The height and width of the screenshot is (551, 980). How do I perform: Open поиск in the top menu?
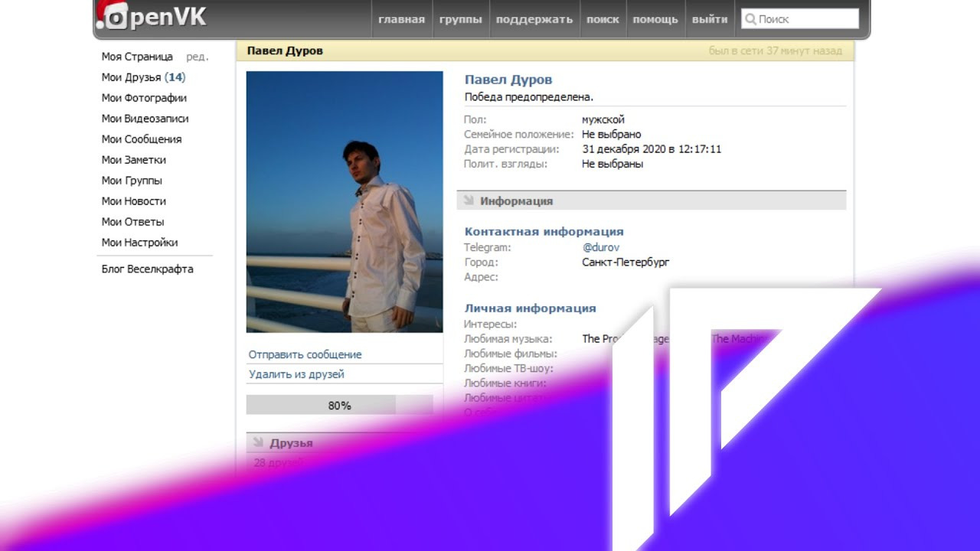603,19
